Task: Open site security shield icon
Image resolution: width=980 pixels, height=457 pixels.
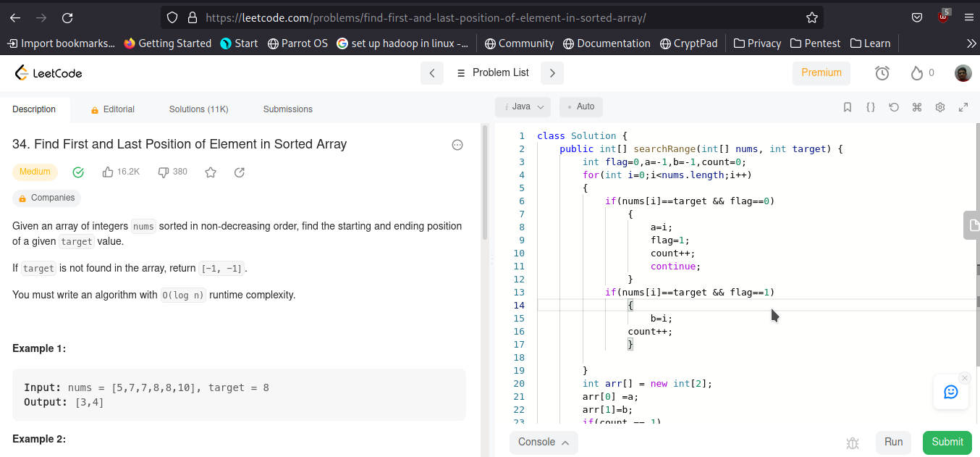Action: (172, 17)
